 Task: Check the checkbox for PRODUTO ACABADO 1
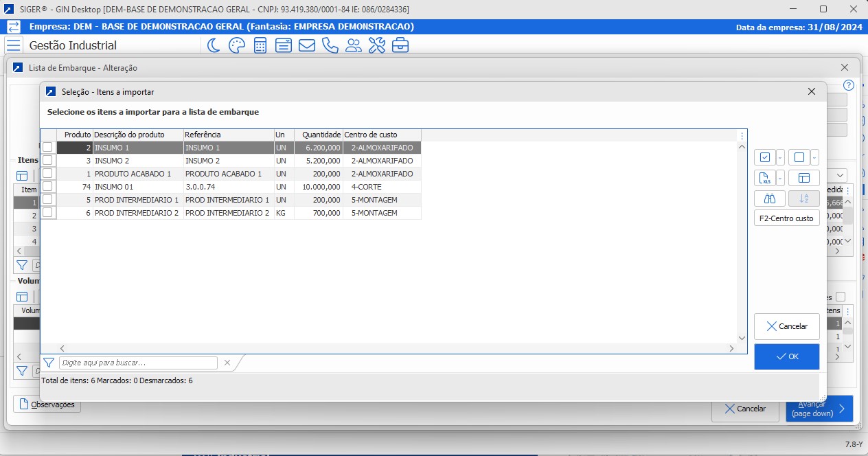(47, 174)
